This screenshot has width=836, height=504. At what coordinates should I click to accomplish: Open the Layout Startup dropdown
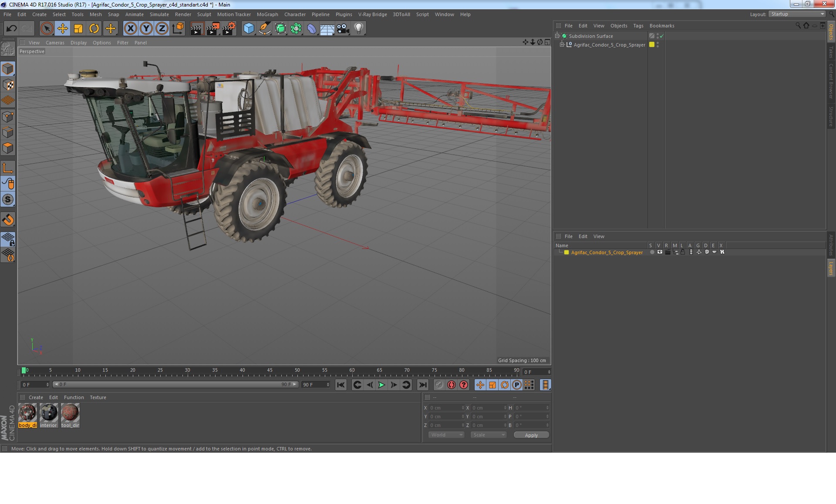[797, 14]
